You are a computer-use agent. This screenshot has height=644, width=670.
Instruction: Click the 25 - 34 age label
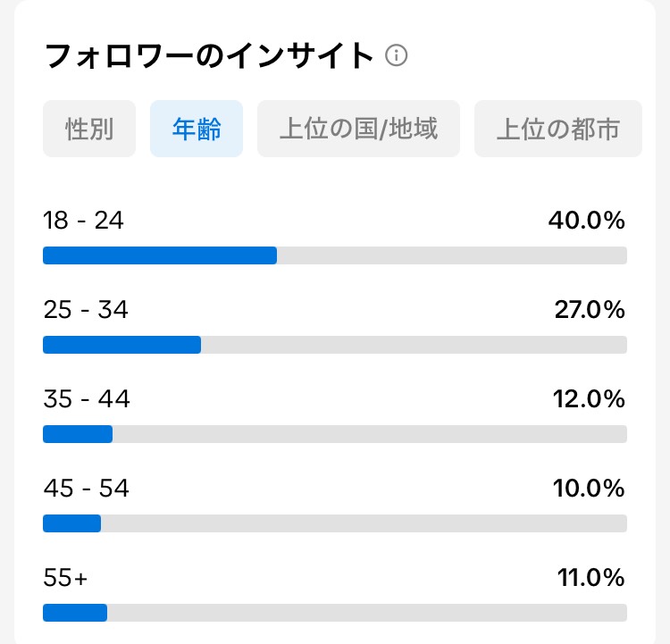(86, 310)
